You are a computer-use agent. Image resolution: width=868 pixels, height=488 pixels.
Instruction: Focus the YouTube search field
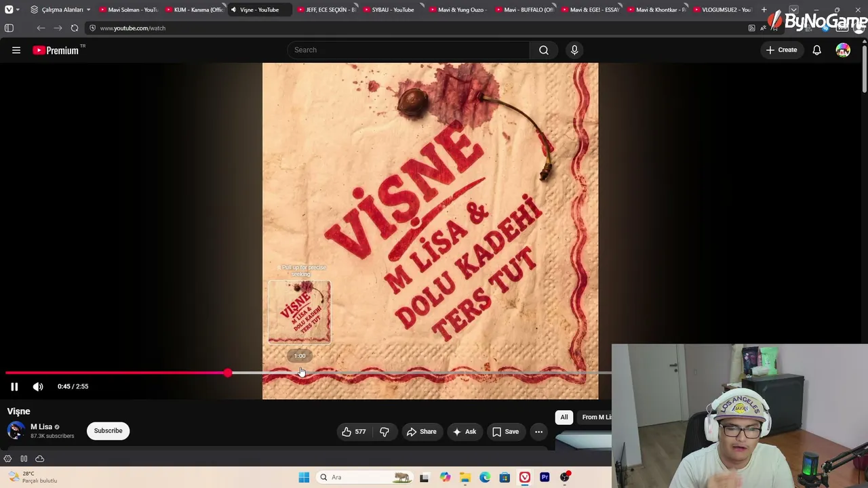pos(409,50)
